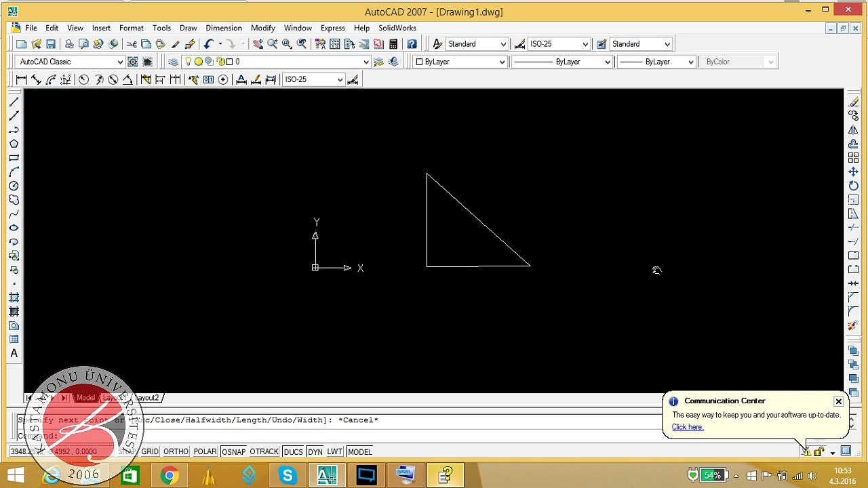868x488 pixels.
Task: Follow the 'Click here.' link
Action: coord(688,427)
